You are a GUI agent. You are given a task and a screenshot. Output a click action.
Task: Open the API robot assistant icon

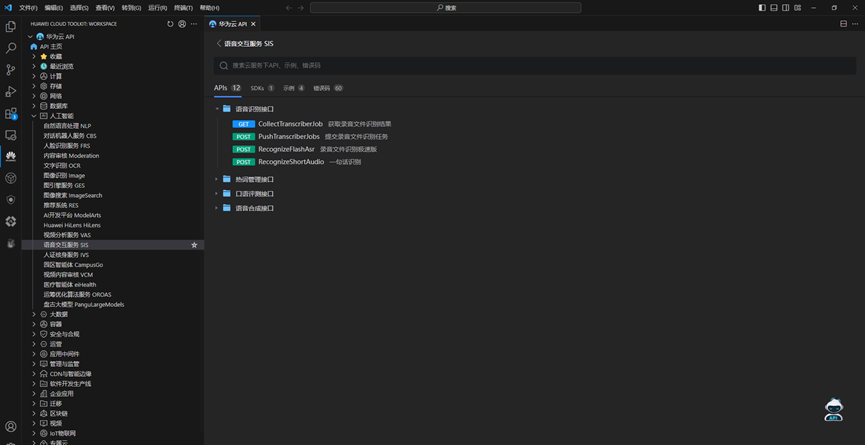(x=834, y=410)
